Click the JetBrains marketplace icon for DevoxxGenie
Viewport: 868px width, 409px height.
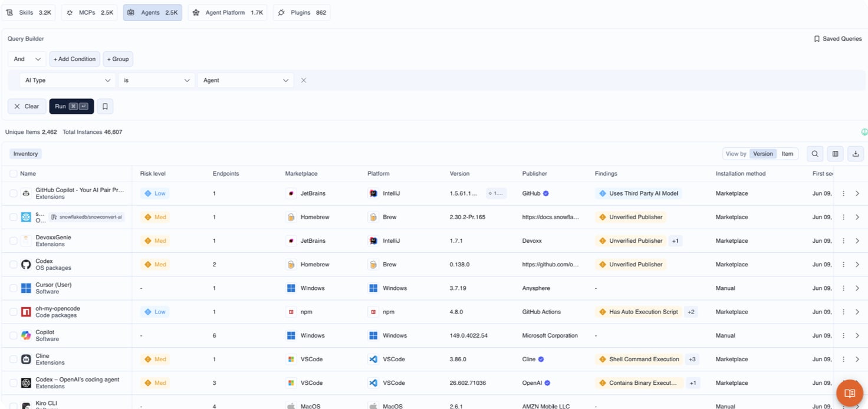click(291, 240)
